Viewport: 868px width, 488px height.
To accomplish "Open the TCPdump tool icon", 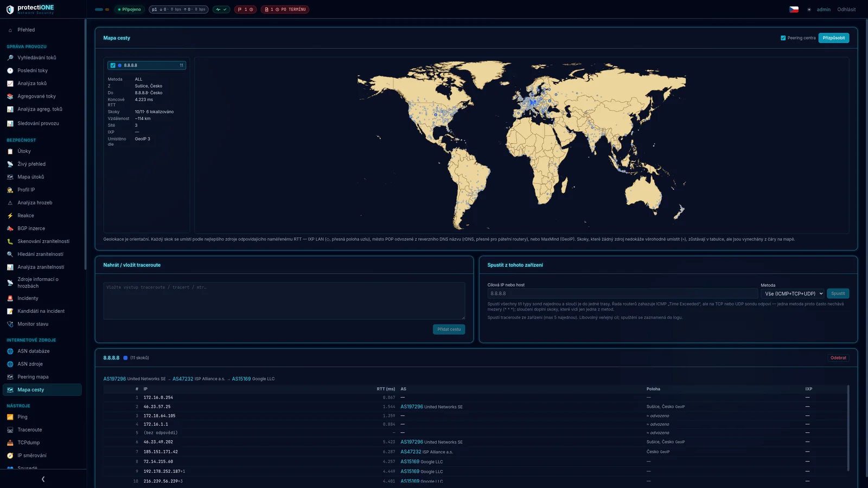I will (x=10, y=442).
